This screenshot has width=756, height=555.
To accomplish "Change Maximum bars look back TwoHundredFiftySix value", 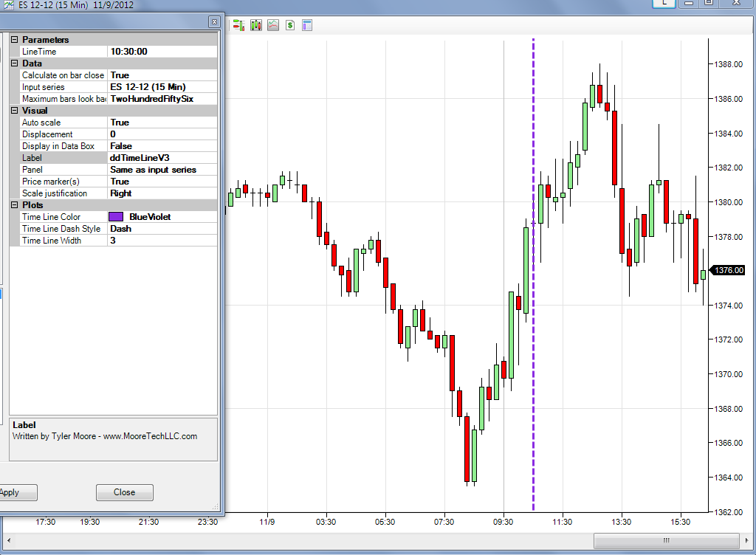I will pos(162,99).
